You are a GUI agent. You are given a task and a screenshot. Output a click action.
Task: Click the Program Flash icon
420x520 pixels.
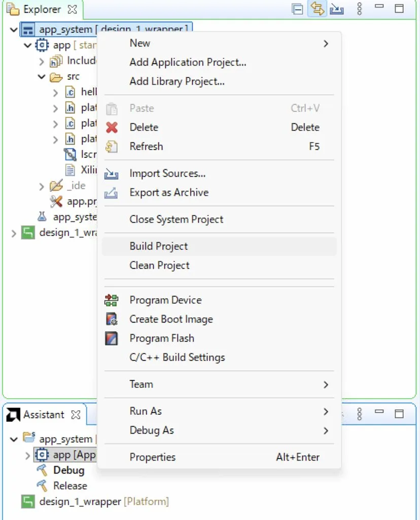pos(111,338)
